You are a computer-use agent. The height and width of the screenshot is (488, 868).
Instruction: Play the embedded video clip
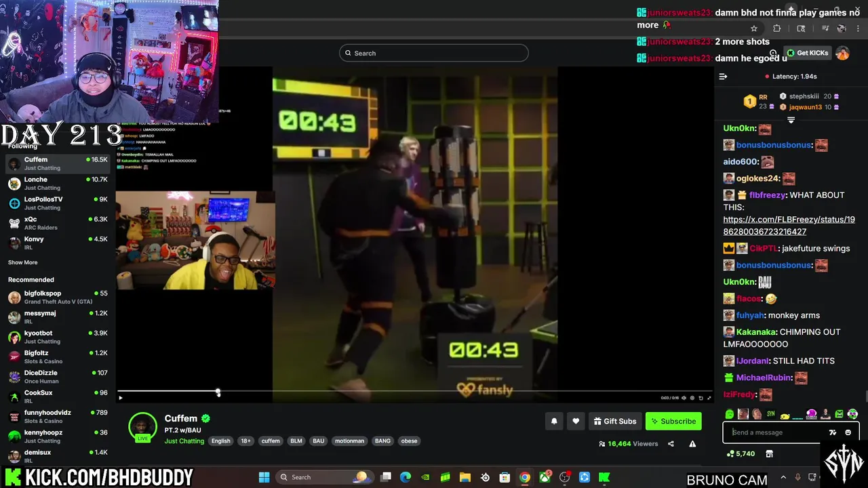coord(121,398)
